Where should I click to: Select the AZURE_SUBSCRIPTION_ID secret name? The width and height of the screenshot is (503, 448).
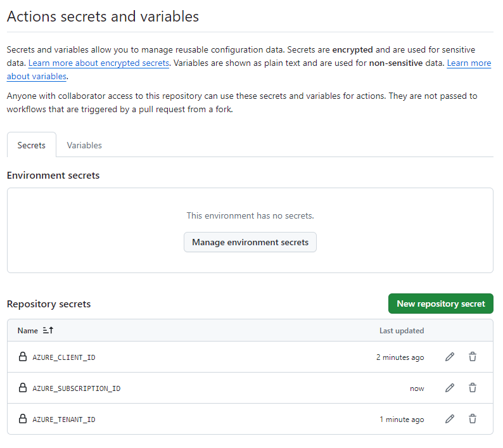(x=77, y=388)
